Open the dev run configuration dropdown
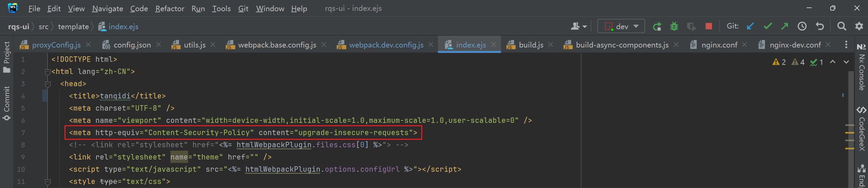Screen dimensions: 868x188 (x=621, y=26)
